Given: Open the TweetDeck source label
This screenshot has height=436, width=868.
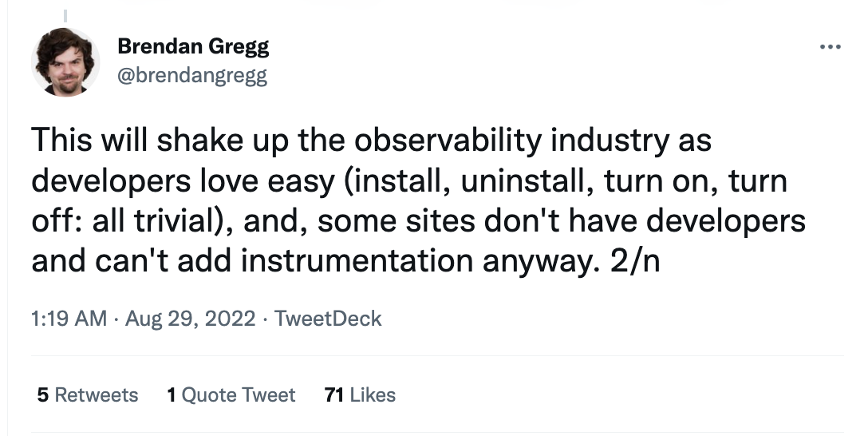Looking at the screenshot, I should coord(328,319).
